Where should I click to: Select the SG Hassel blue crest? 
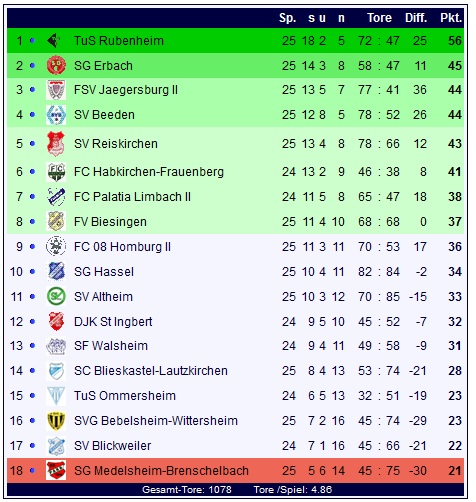[56, 271]
